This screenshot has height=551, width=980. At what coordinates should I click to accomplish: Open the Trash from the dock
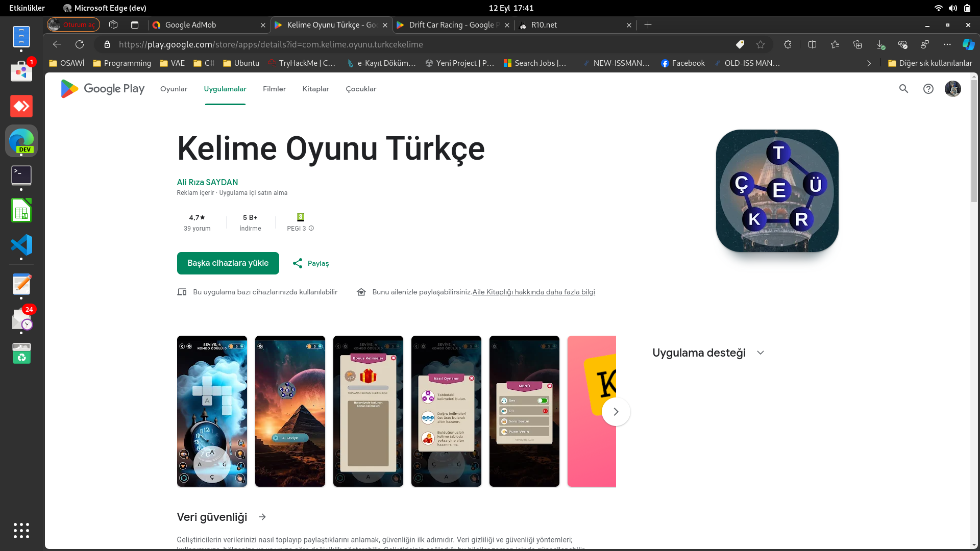[21, 353]
